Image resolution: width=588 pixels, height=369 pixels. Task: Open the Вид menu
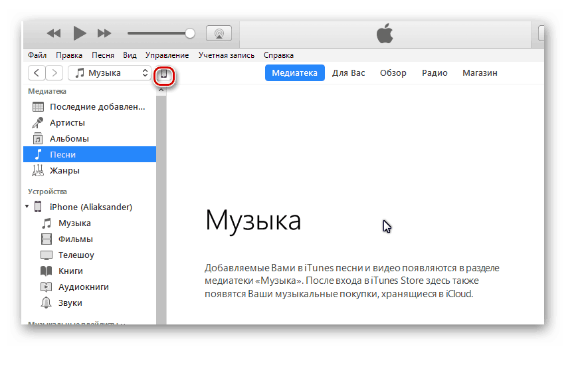pyautogui.click(x=130, y=55)
